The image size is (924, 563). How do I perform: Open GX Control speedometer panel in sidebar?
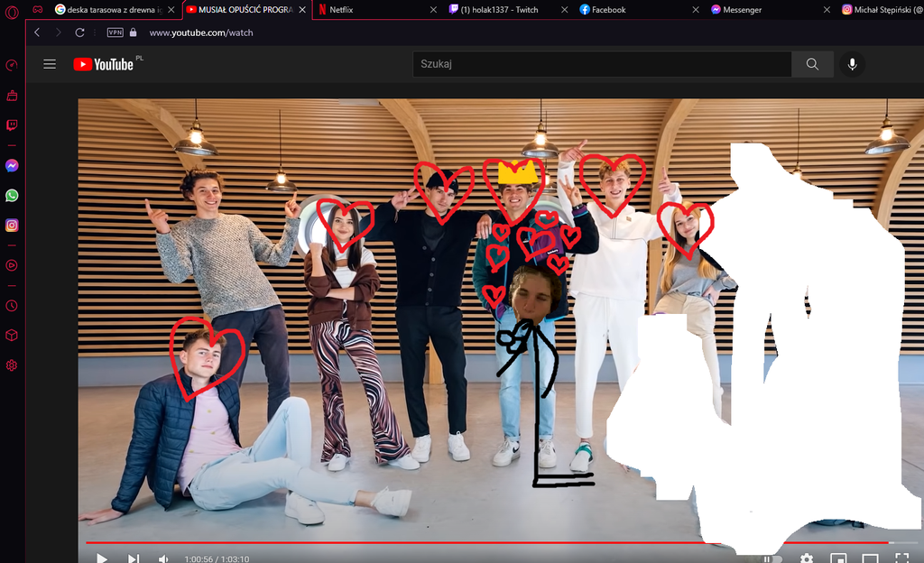12,65
